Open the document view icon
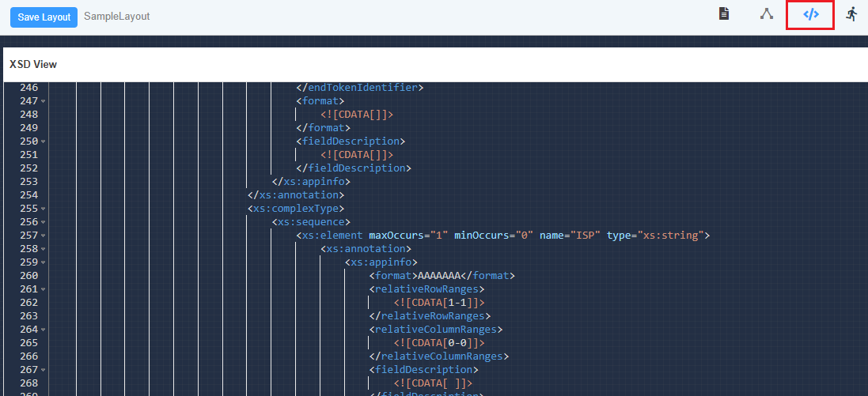 point(723,14)
